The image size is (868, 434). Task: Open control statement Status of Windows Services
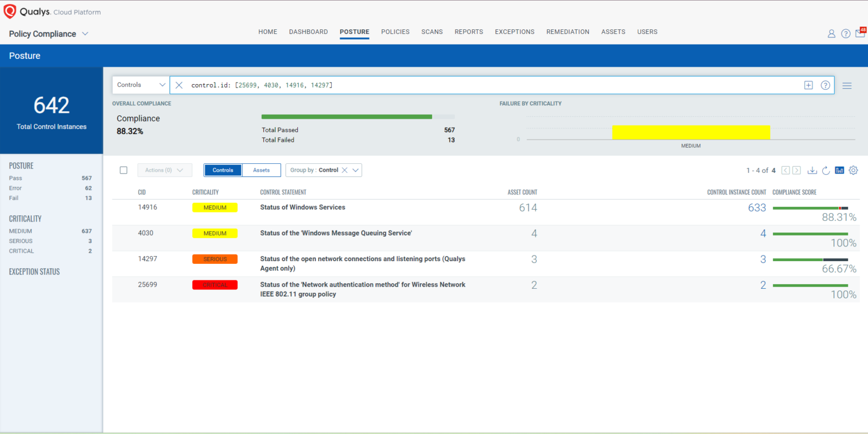[302, 207]
